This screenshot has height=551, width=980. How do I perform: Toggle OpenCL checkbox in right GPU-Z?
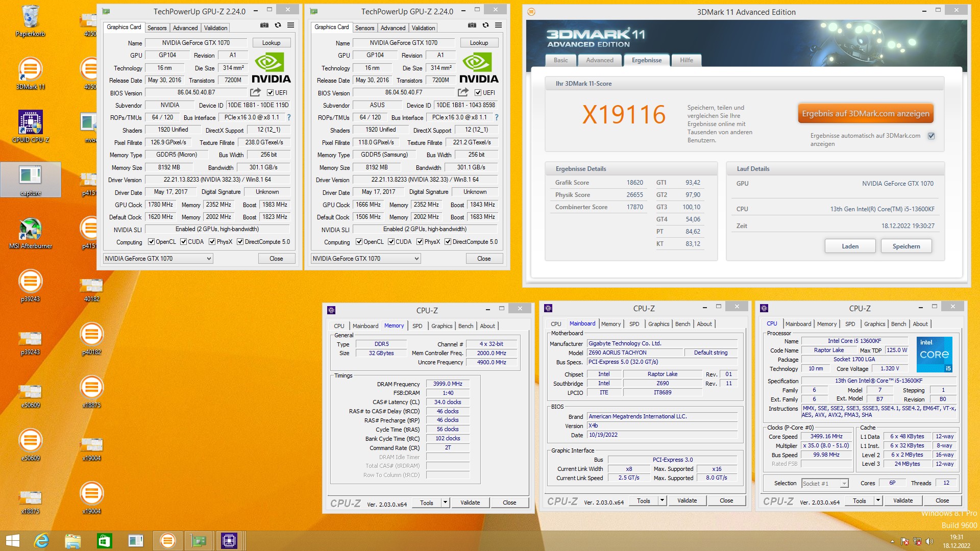(x=359, y=242)
